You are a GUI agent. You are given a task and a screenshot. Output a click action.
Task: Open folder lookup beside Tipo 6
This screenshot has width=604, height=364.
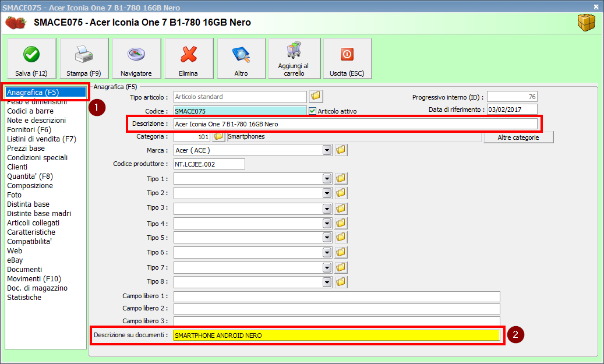tap(341, 252)
